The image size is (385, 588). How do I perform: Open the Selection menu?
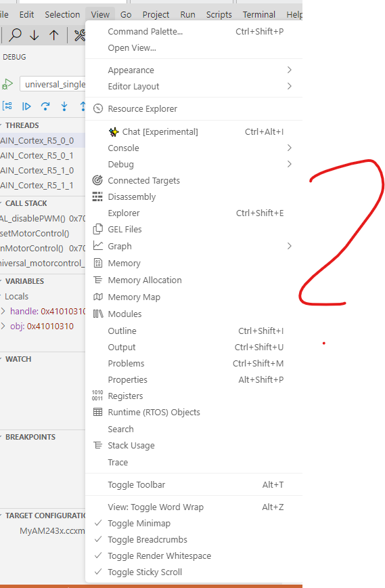pos(62,15)
